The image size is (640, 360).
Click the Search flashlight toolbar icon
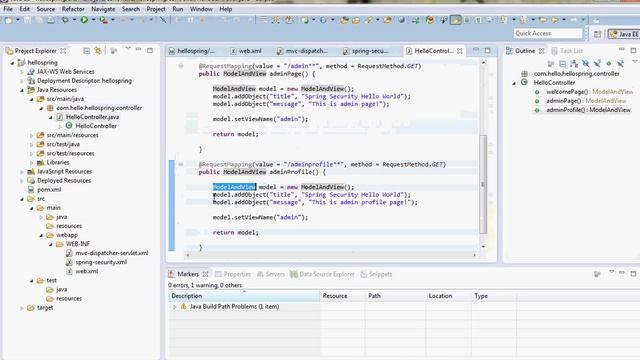[x=369, y=20]
